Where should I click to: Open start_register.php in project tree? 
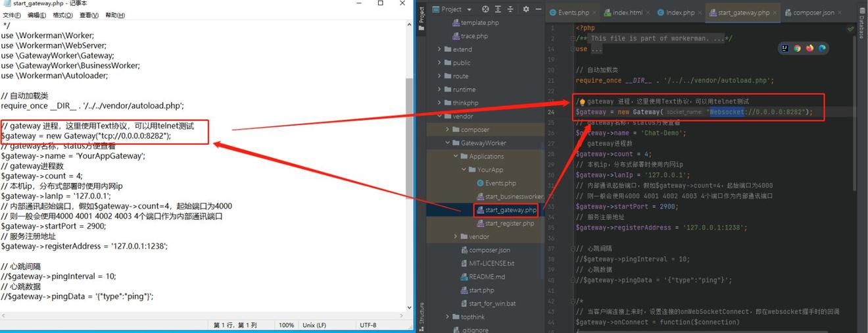click(x=509, y=224)
